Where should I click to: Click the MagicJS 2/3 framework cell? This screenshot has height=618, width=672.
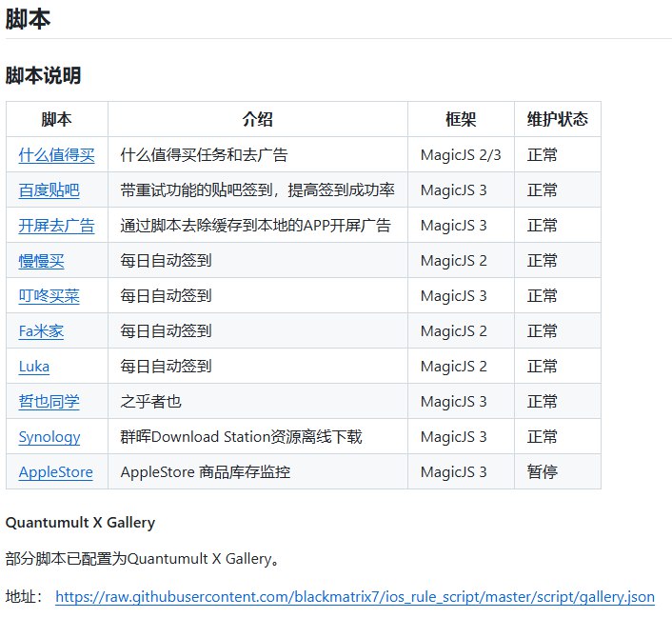pyautogui.click(x=460, y=154)
